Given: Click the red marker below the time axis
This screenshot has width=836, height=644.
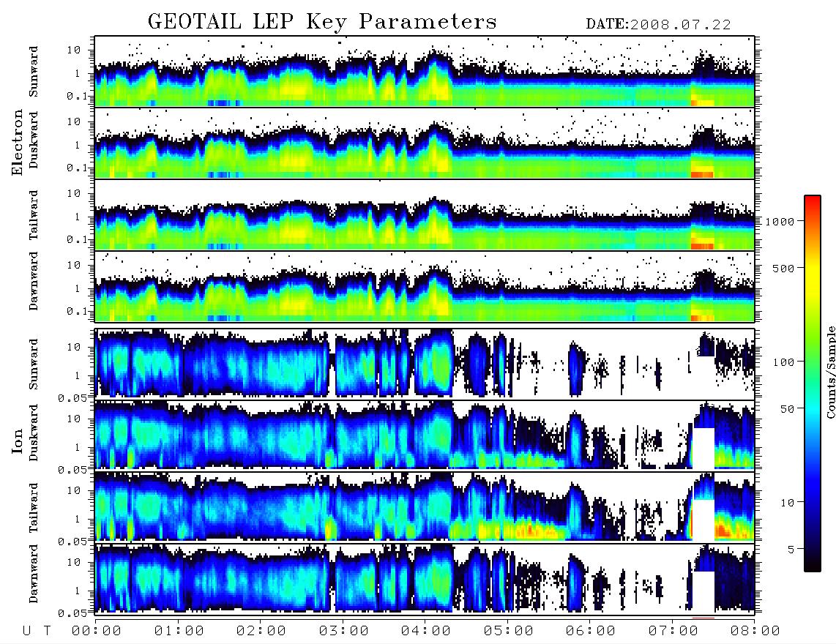Looking at the screenshot, I should pos(703,618).
